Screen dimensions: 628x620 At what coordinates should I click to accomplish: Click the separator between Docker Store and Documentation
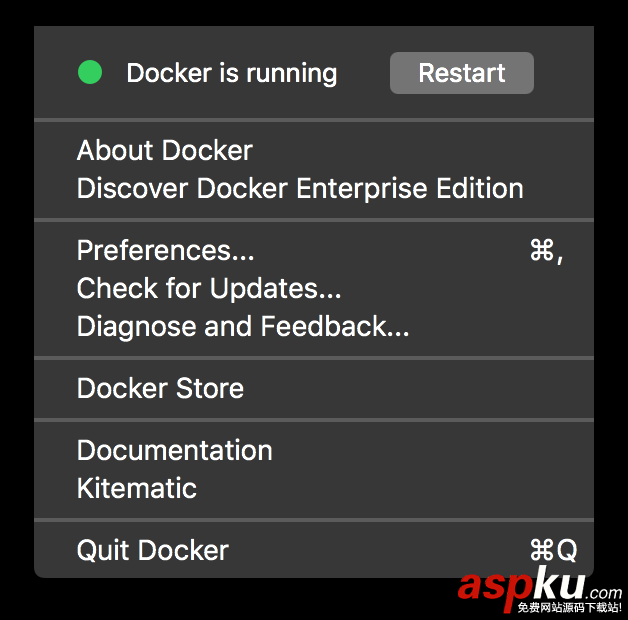[x=314, y=420]
